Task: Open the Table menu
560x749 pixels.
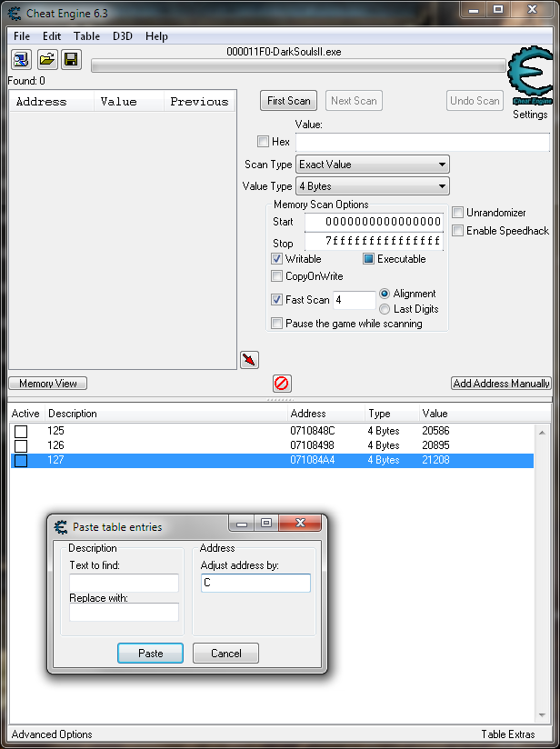Action: (x=86, y=36)
